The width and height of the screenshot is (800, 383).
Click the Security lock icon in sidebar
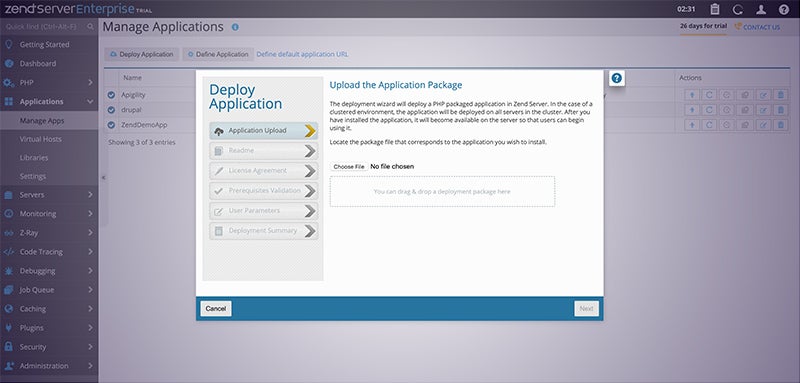coord(9,347)
